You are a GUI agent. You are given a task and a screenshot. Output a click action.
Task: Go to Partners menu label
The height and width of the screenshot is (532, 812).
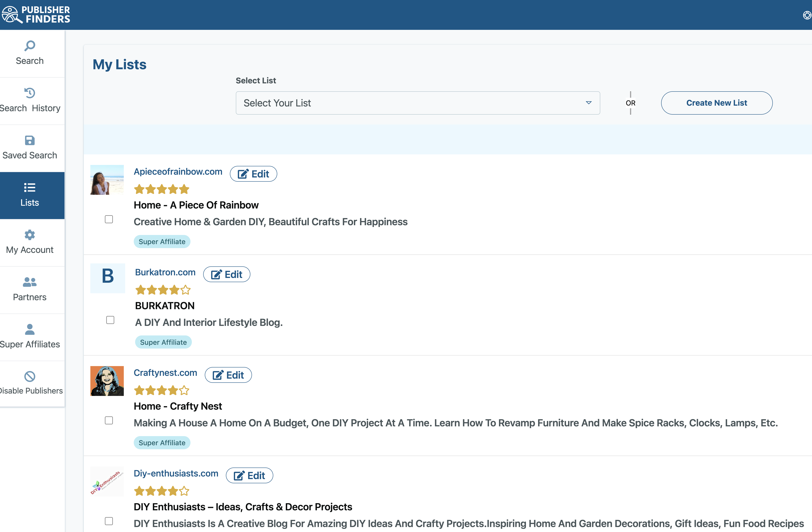(x=30, y=297)
